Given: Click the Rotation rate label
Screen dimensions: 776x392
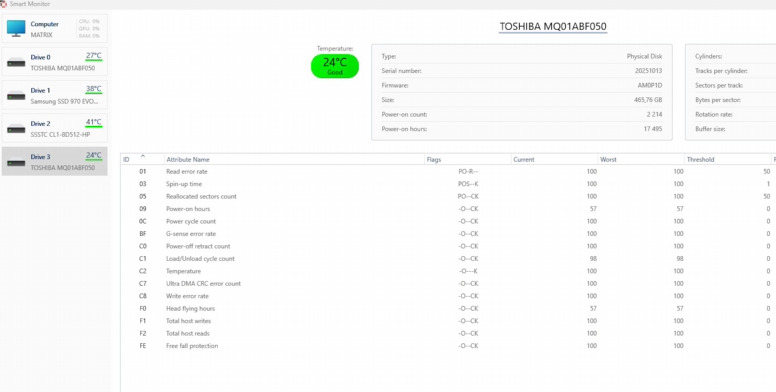Looking at the screenshot, I should point(714,114).
